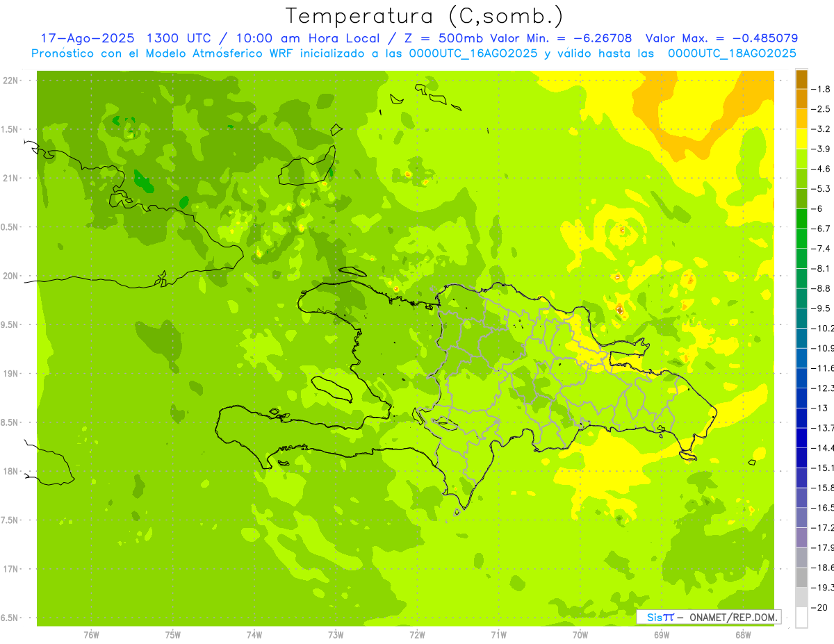The height and width of the screenshot is (644, 834).
Task: Click the '-15.1' colorbar label
Action: (x=824, y=468)
